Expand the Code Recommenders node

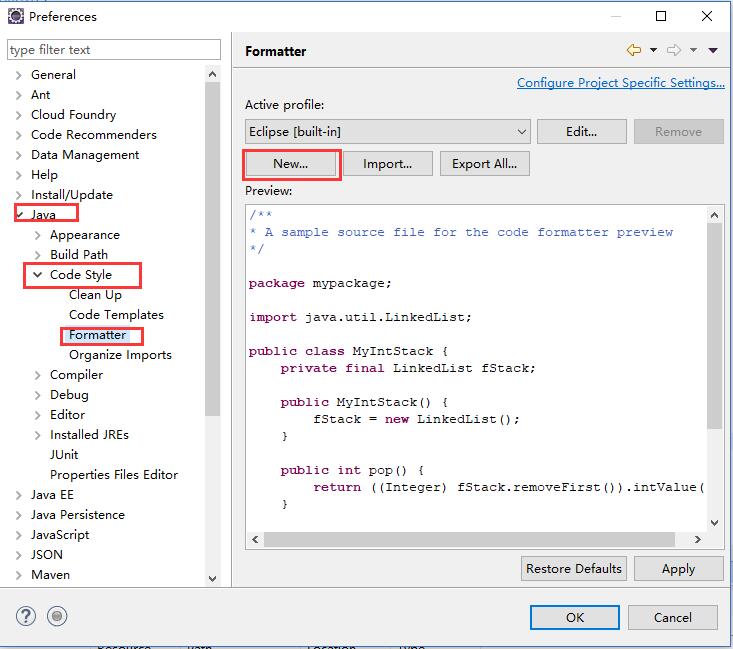(x=19, y=135)
